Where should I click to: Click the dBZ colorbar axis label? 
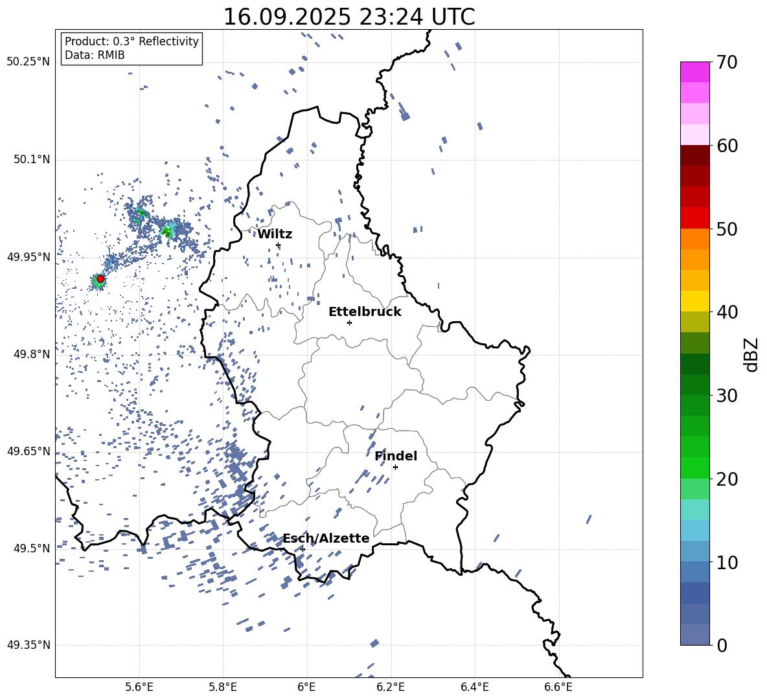pos(752,354)
